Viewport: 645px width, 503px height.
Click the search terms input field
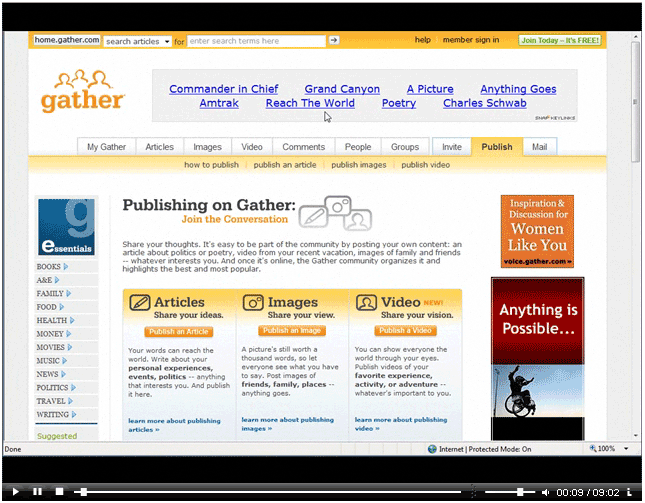(x=256, y=41)
